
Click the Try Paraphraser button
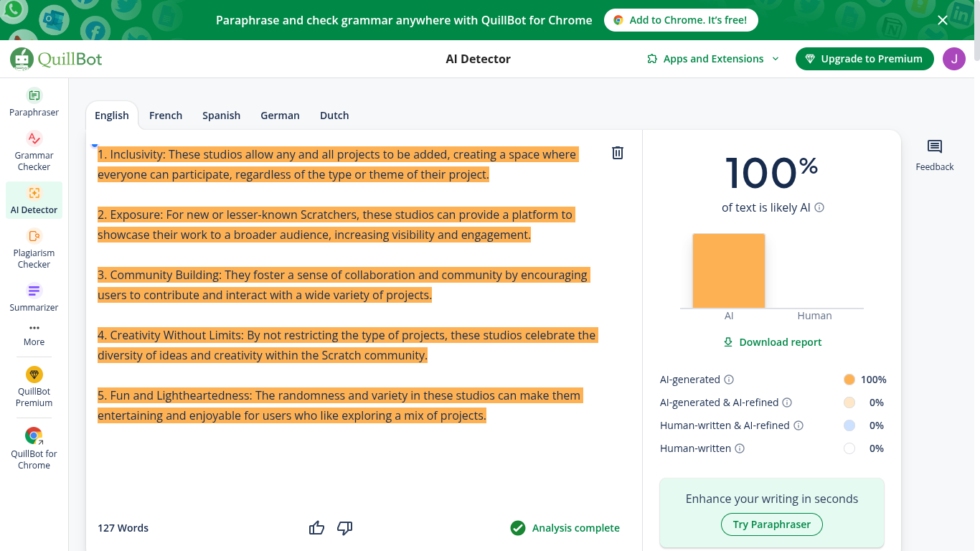771,524
